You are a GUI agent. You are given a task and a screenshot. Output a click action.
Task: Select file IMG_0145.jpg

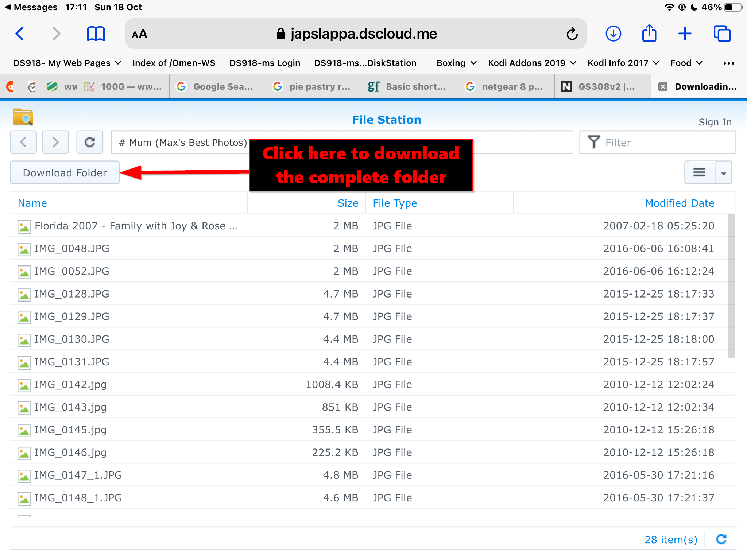click(373, 429)
